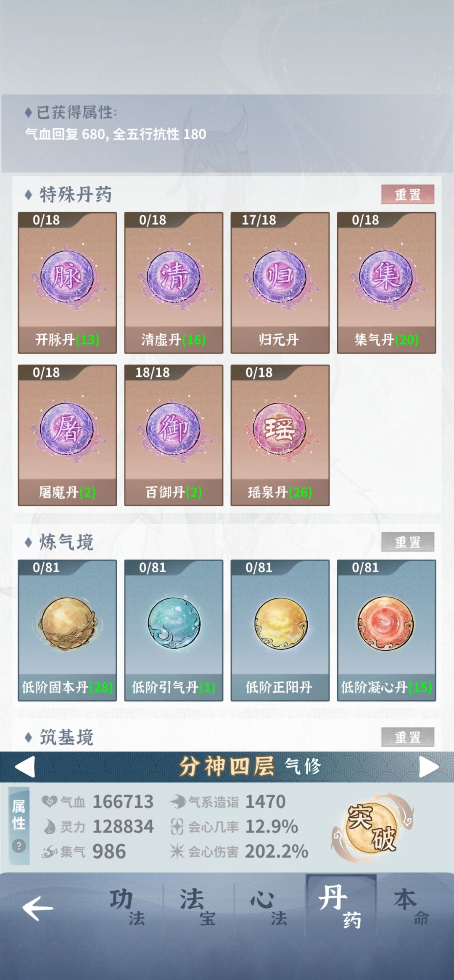Select the 开脉丹 pill card
This screenshot has height=980, width=454.
[x=67, y=283]
